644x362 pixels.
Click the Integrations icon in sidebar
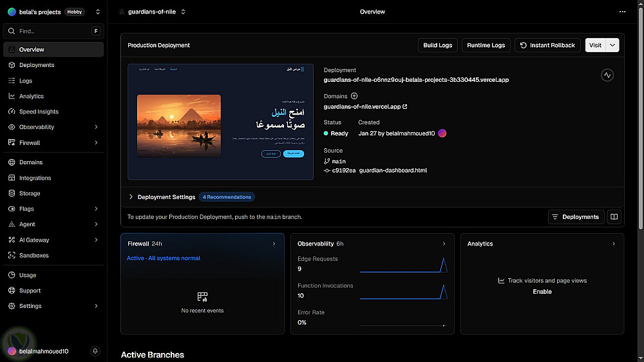point(12,178)
